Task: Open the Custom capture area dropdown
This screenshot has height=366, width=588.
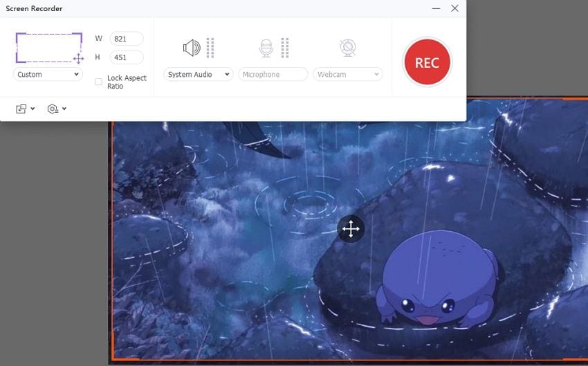Action: (x=48, y=74)
